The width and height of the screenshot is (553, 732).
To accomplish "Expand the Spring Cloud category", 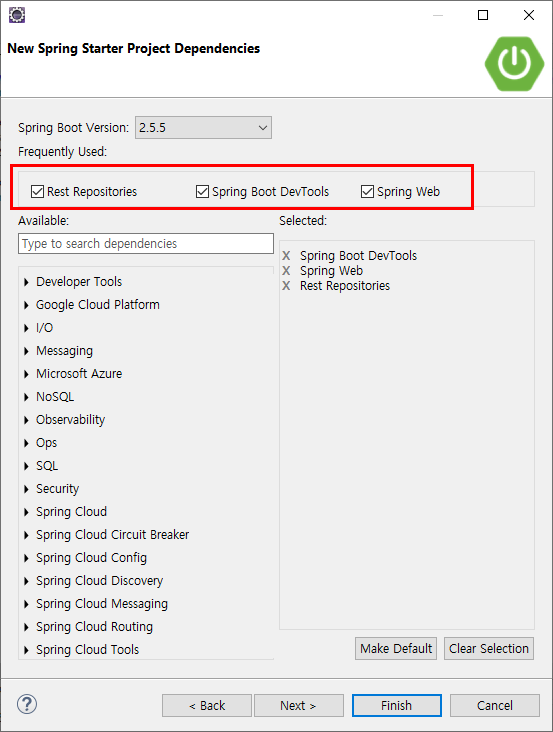I will [26, 512].
